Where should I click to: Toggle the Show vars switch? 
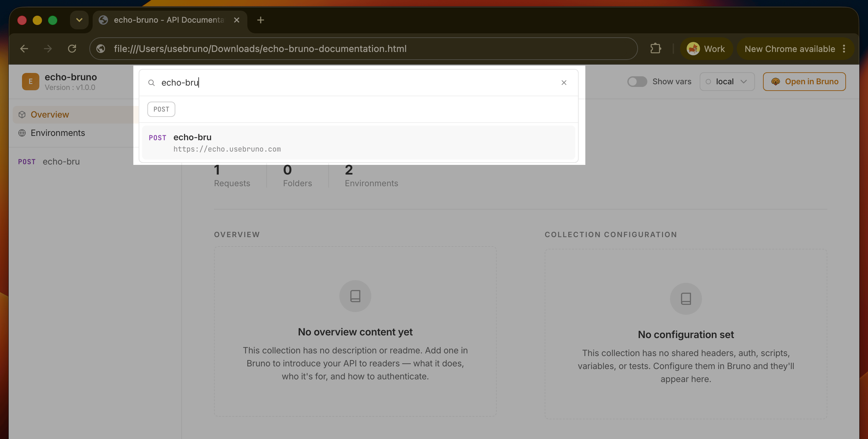tap(637, 82)
